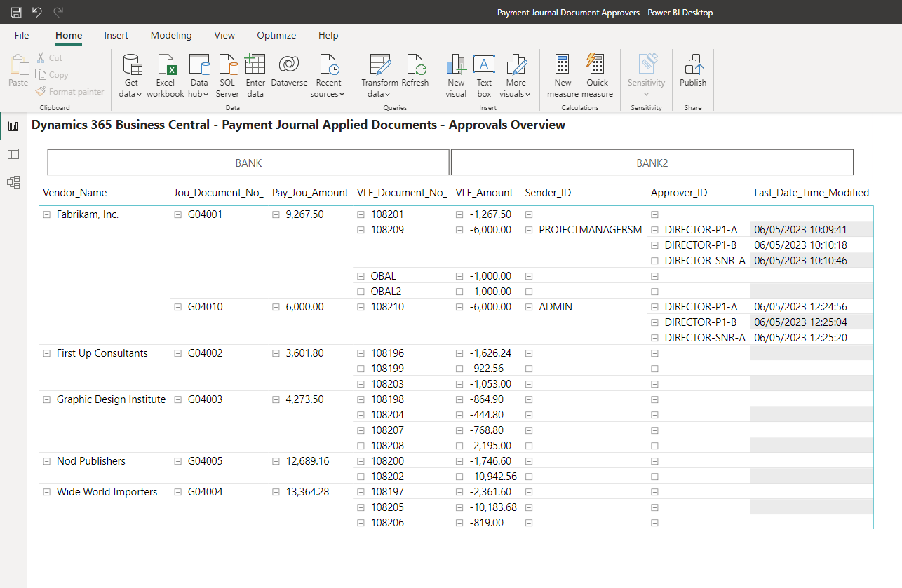Select the Home ribbon tab
902x588 pixels.
69,35
